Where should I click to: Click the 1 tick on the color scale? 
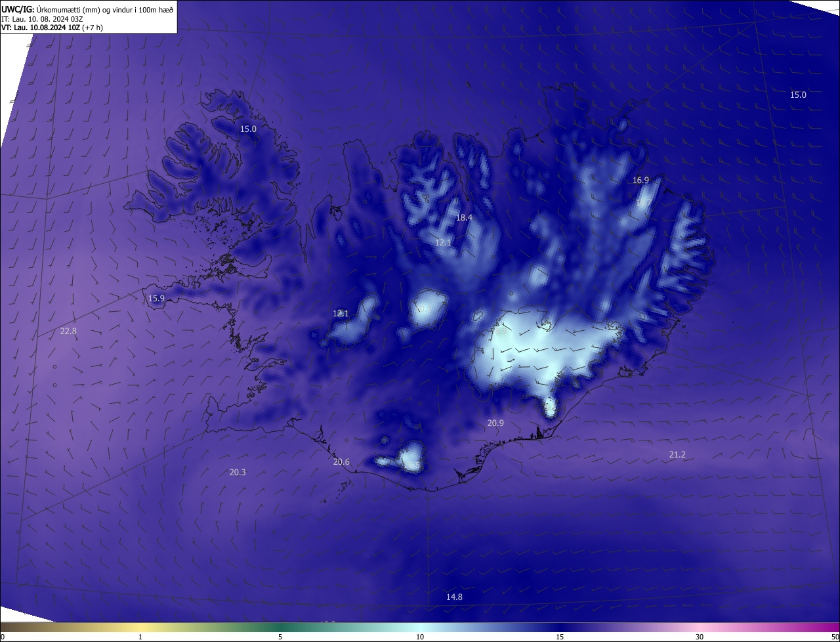click(140, 637)
